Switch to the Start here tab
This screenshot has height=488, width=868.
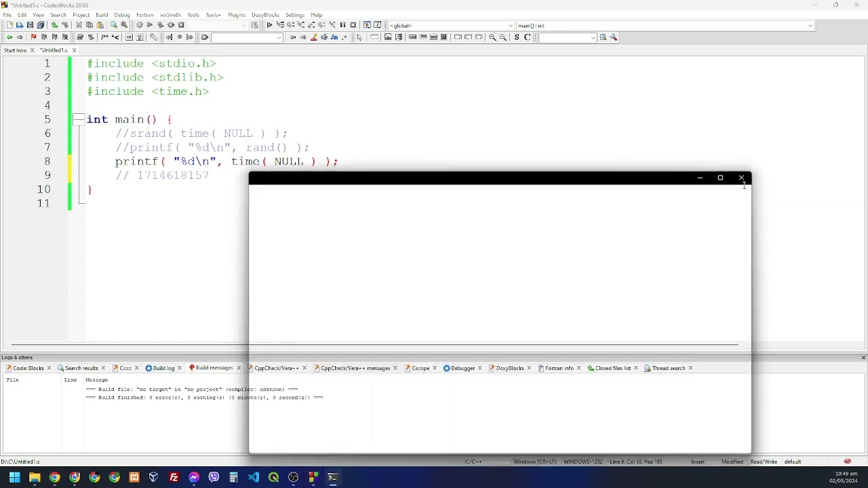click(15, 51)
